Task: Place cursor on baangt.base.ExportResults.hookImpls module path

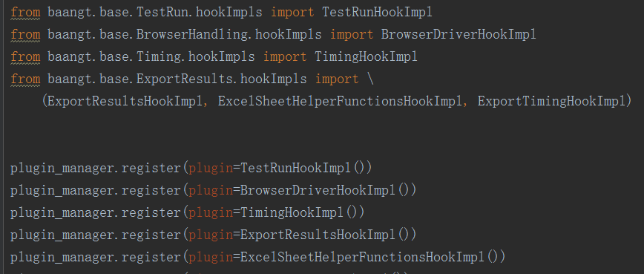Action: click(x=177, y=79)
